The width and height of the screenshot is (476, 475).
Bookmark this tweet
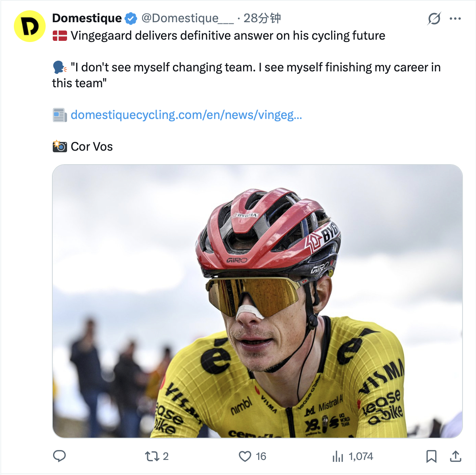(431, 456)
